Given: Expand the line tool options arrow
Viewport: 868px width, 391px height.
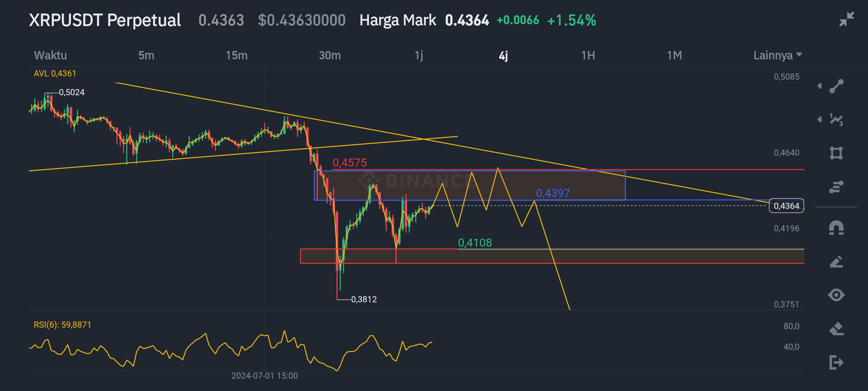Looking at the screenshot, I should pos(820,86).
